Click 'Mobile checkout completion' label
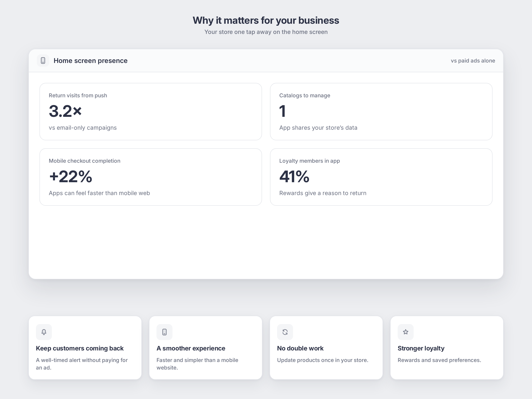 (84, 161)
